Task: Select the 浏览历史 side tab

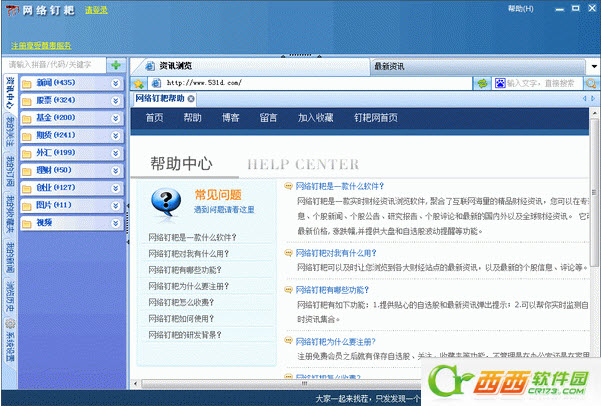Action: 10,297
